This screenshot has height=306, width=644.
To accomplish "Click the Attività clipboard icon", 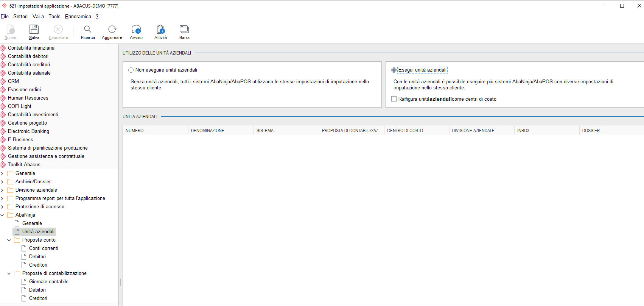I will [160, 29].
